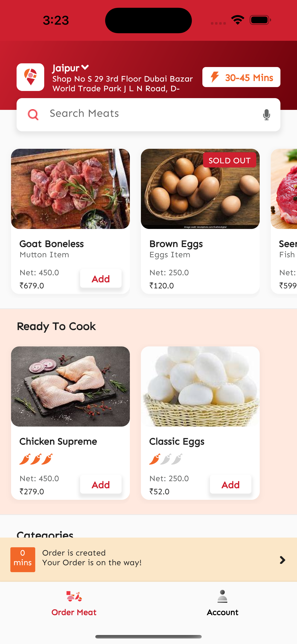The image size is (297, 644).
Task: Focus the Search Meats input field
Action: (x=150, y=114)
